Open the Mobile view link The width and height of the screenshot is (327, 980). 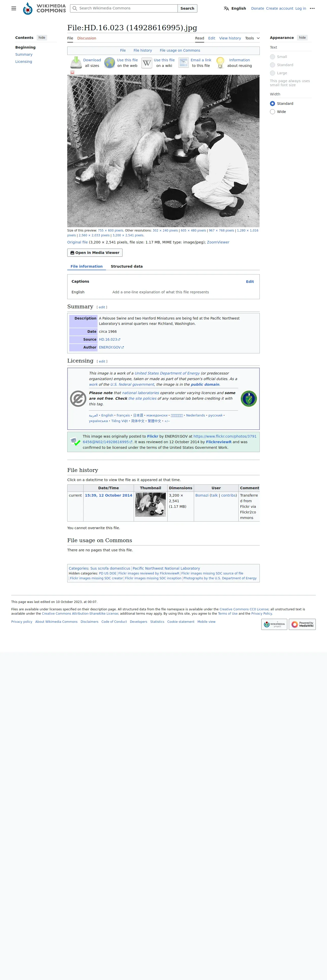(x=206, y=622)
